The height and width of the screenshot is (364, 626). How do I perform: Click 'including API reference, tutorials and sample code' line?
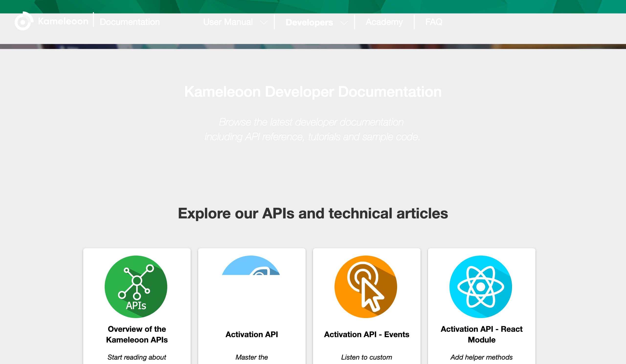pos(312,137)
